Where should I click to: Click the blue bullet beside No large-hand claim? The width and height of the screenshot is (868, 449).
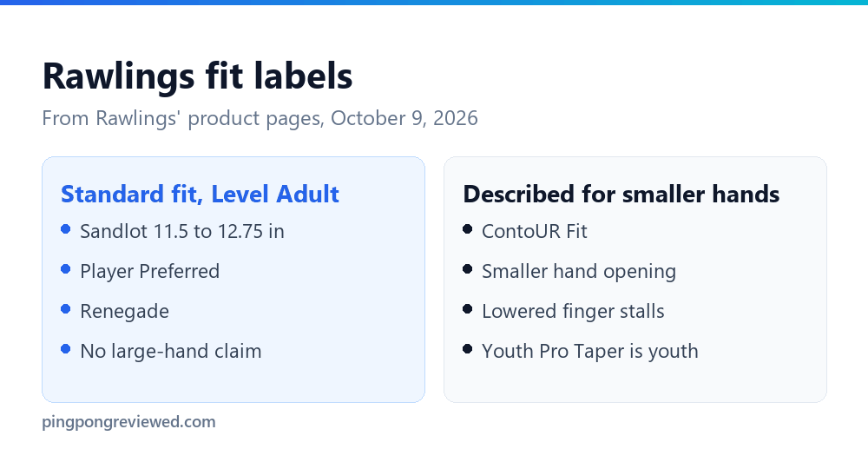(65, 349)
